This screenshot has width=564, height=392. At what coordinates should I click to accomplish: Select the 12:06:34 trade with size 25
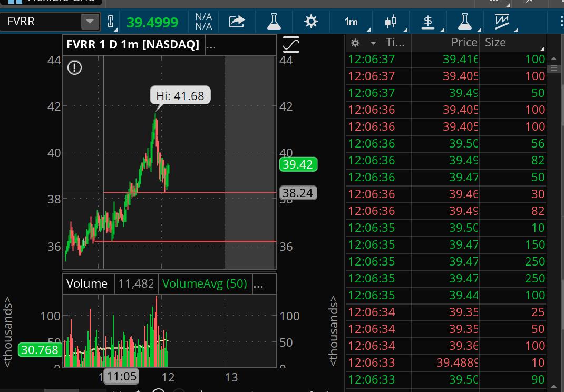pos(446,312)
